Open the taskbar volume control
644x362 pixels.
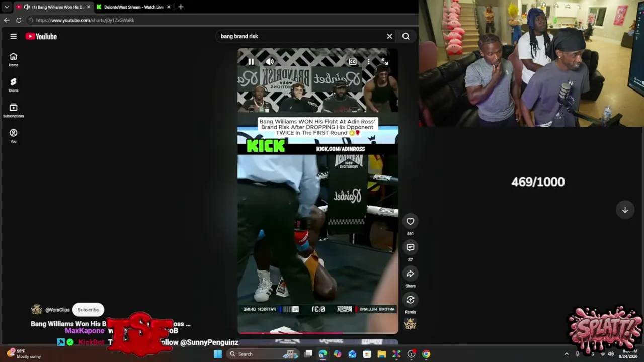pyautogui.click(x=611, y=354)
